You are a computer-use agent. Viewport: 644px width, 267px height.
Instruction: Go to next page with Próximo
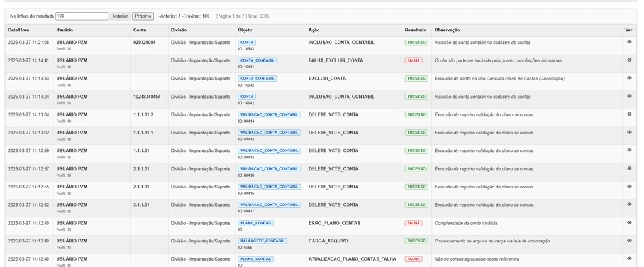point(143,16)
